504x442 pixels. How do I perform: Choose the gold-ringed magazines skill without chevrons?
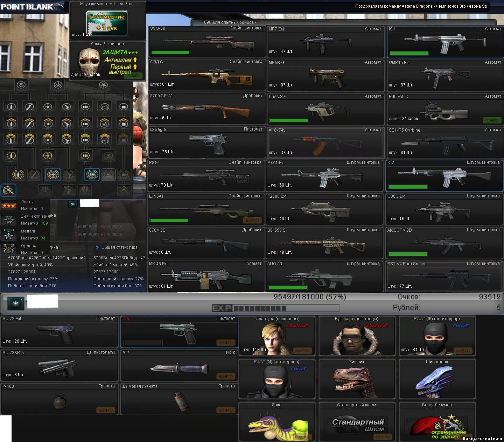[85, 155]
